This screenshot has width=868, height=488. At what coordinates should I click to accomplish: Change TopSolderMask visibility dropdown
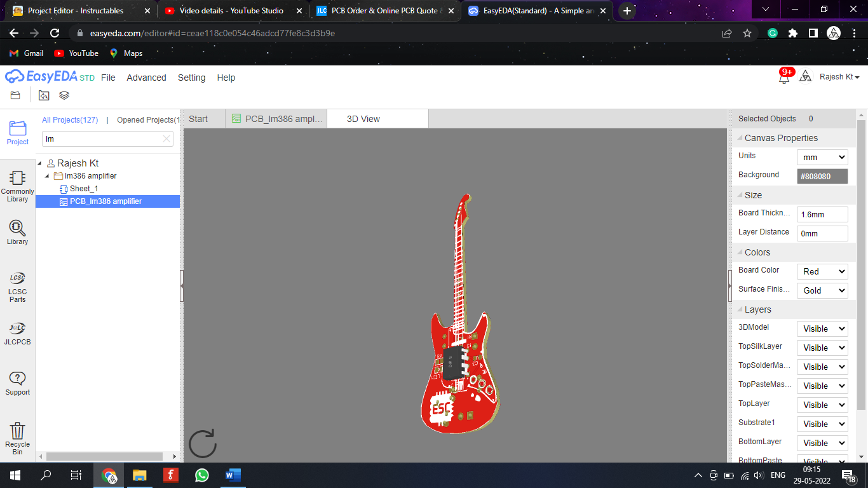pyautogui.click(x=822, y=367)
